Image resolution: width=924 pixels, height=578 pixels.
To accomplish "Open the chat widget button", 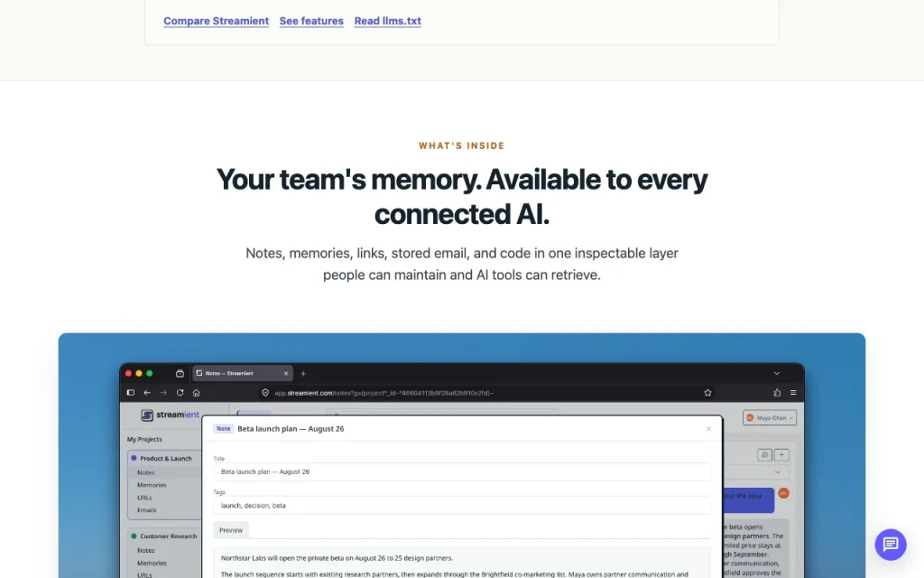I will point(891,545).
